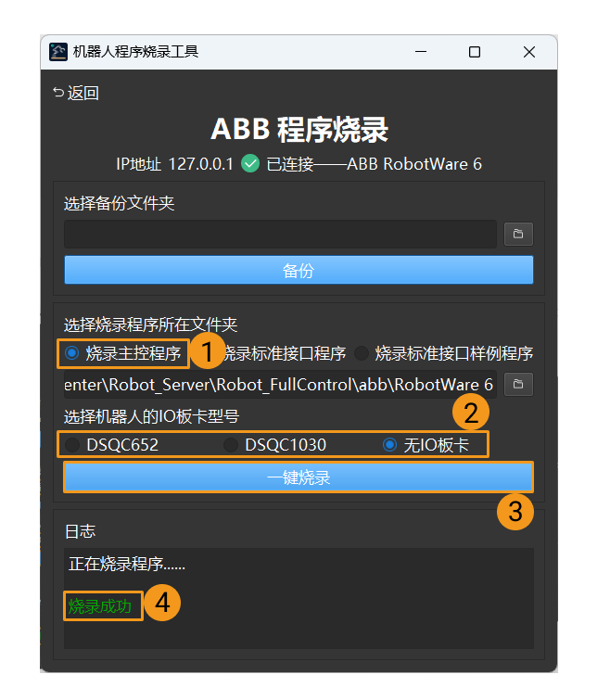The image size is (610, 700).
Task: Maximize the 机器人程序烧录工具 window
Action: [475, 52]
